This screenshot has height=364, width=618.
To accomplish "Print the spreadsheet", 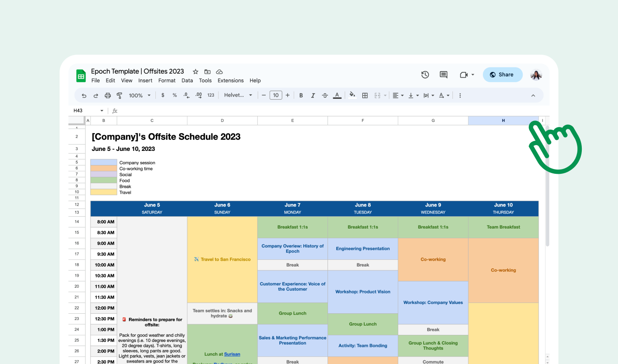I will click(x=108, y=95).
